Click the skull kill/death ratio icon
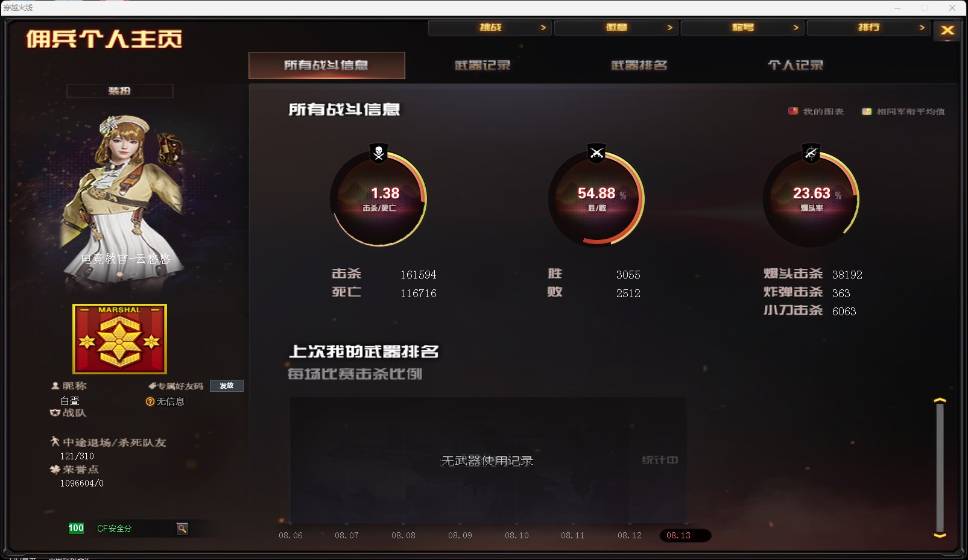 379,153
